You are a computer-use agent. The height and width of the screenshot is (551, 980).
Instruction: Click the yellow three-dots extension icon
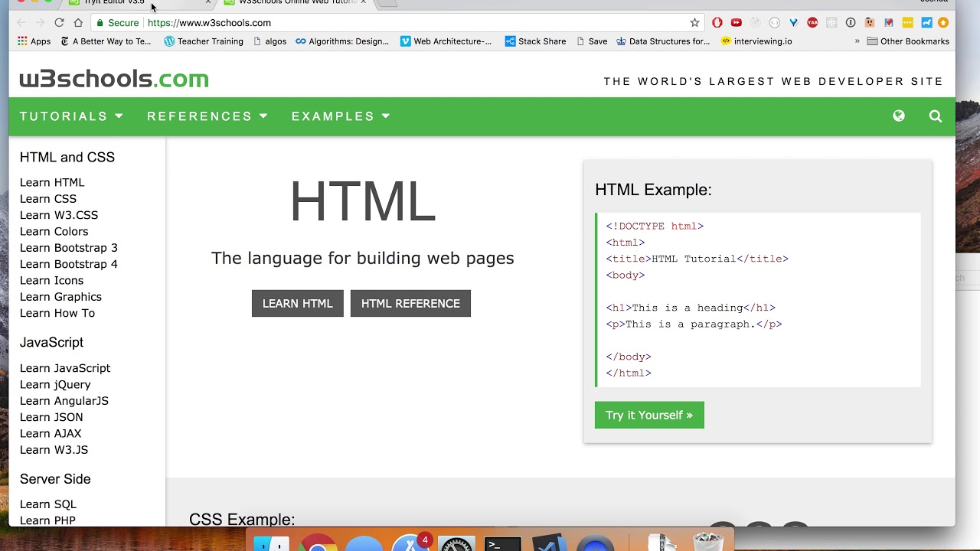[x=908, y=23]
